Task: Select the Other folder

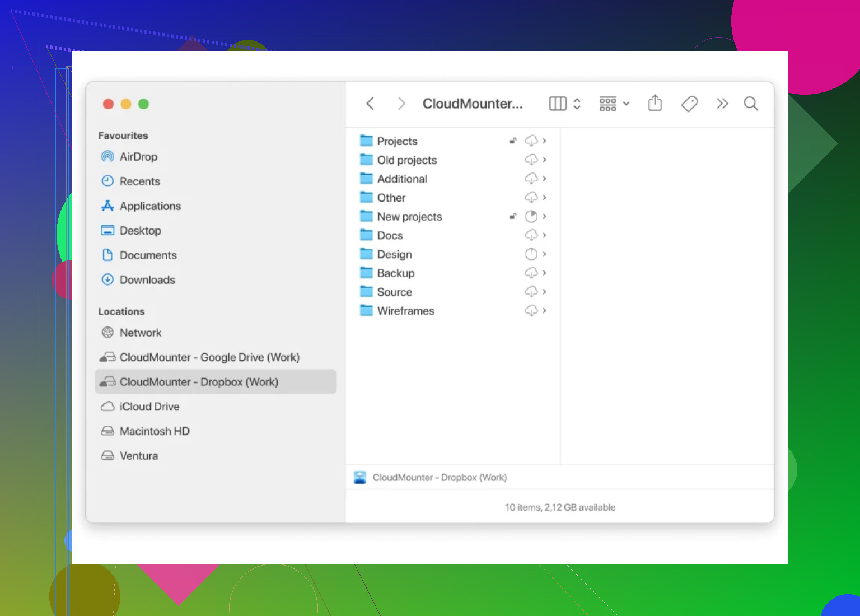Action: pos(453,198)
